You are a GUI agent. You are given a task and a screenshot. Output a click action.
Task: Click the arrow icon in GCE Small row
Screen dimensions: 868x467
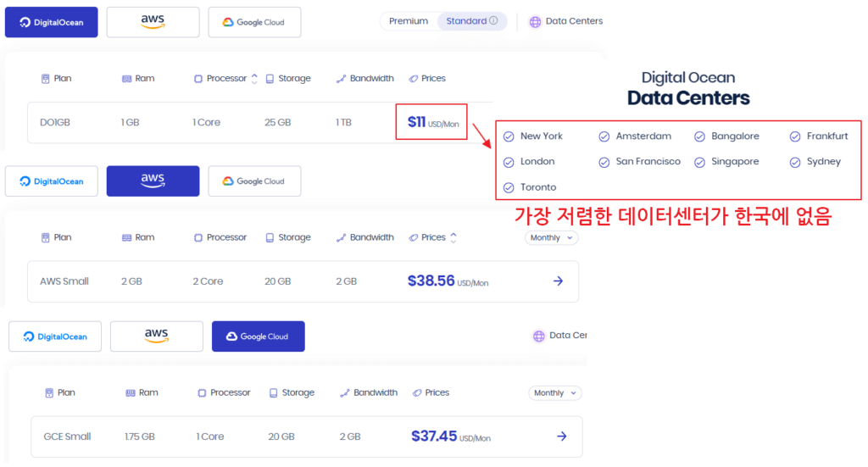click(x=561, y=436)
